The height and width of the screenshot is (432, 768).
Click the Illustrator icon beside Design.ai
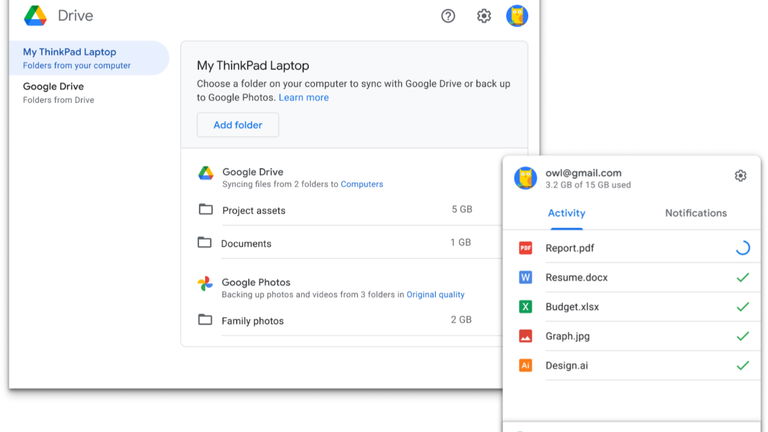525,365
